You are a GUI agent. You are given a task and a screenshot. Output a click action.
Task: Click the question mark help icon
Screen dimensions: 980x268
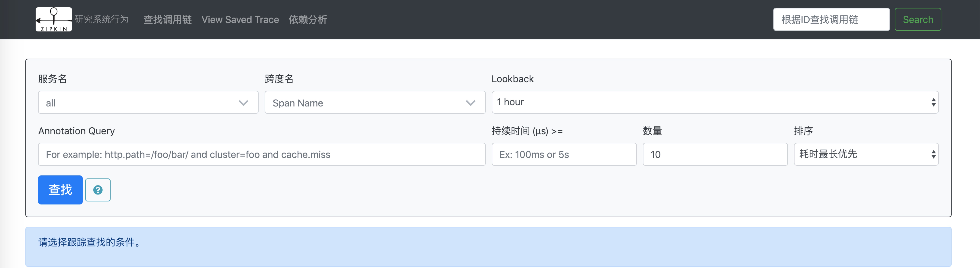point(98,190)
